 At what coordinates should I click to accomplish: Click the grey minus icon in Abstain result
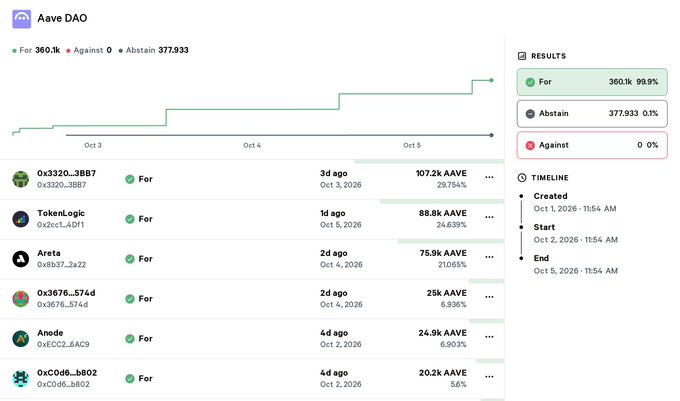530,114
